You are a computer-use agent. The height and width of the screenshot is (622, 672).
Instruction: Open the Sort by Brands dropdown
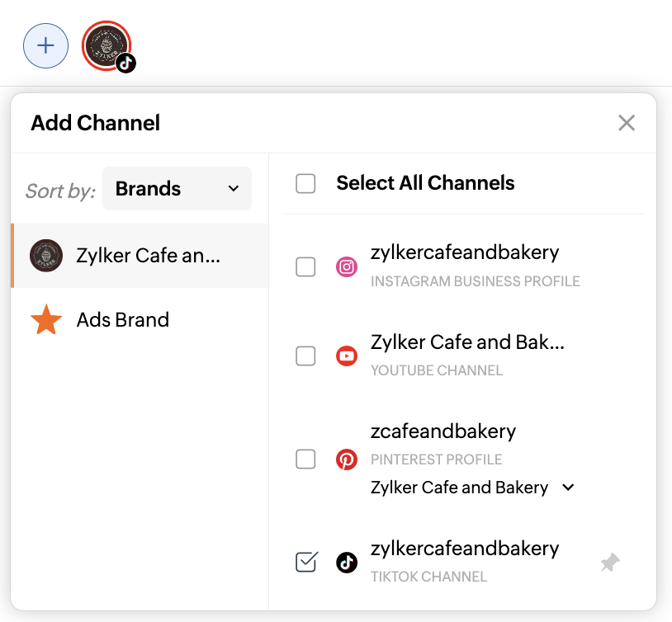[177, 189]
